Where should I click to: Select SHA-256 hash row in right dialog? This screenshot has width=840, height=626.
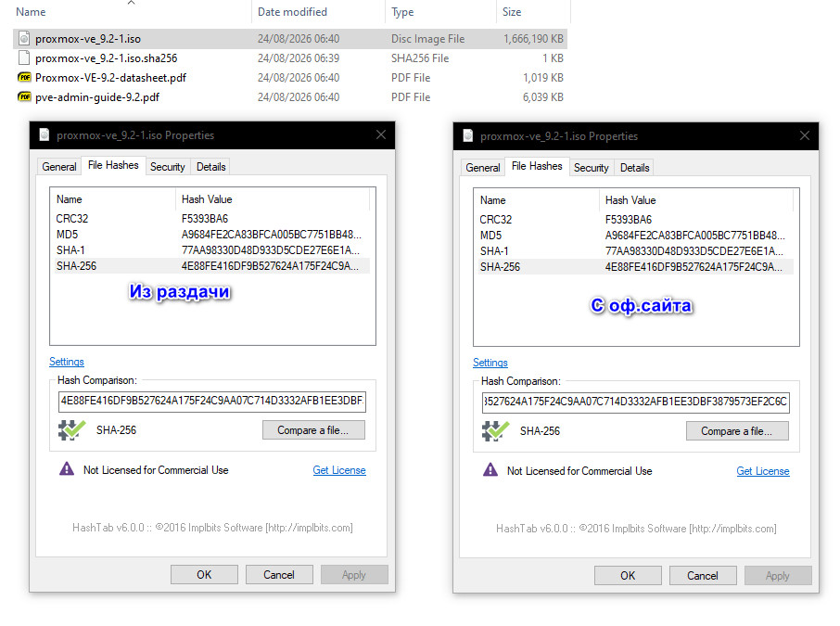(x=636, y=267)
